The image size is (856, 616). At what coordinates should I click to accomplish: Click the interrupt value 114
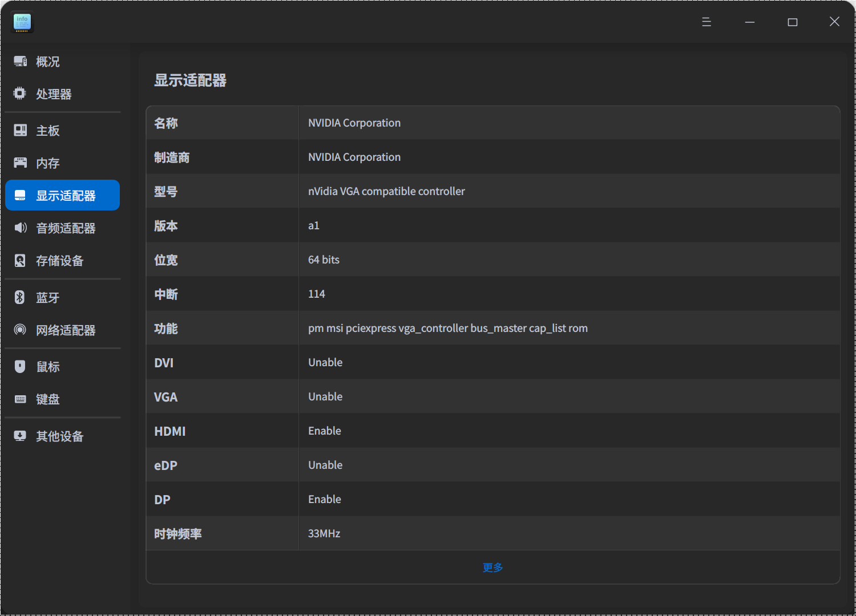(x=317, y=294)
